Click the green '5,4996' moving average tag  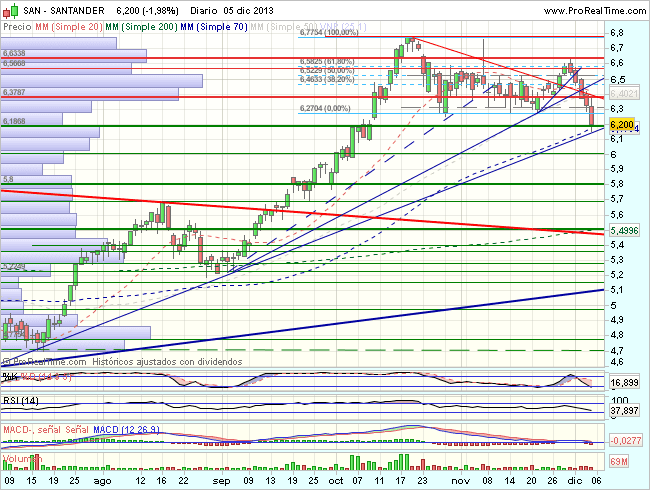[x=624, y=230]
